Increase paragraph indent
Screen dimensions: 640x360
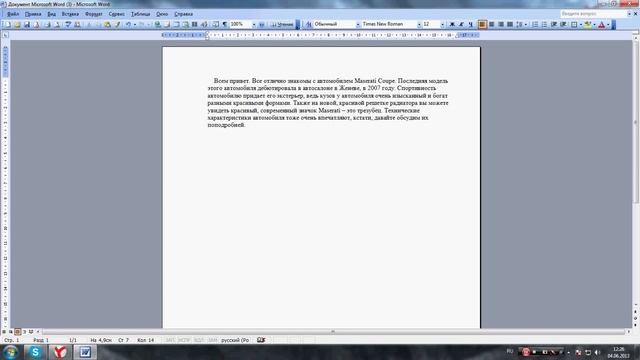[x=563, y=24]
